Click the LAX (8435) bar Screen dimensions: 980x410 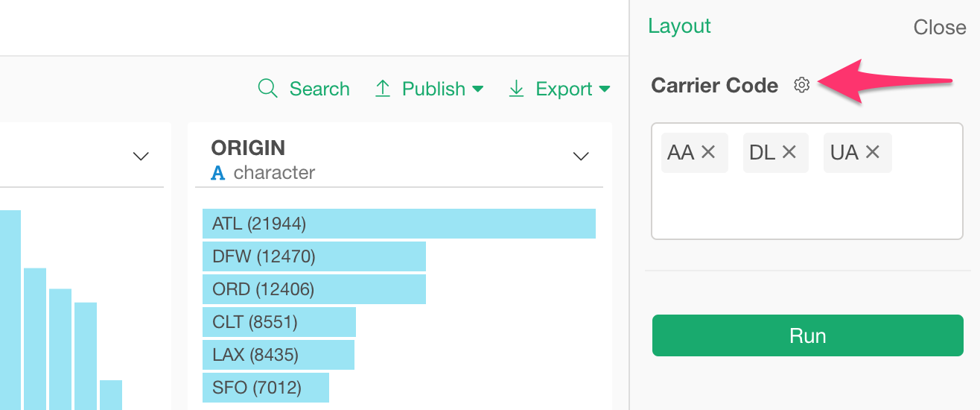(278, 355)
